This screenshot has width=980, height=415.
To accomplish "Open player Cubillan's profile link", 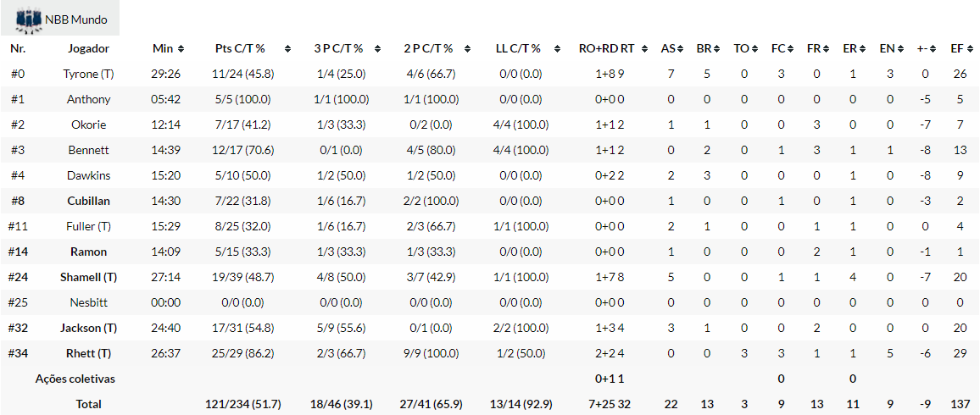I will [88, 202].
